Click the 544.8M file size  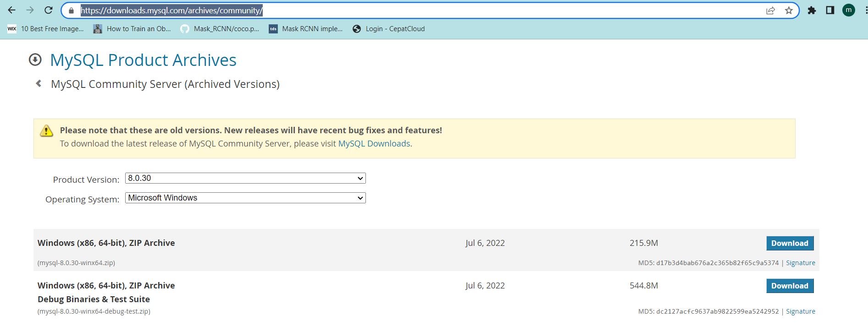[x=644, y=286]
